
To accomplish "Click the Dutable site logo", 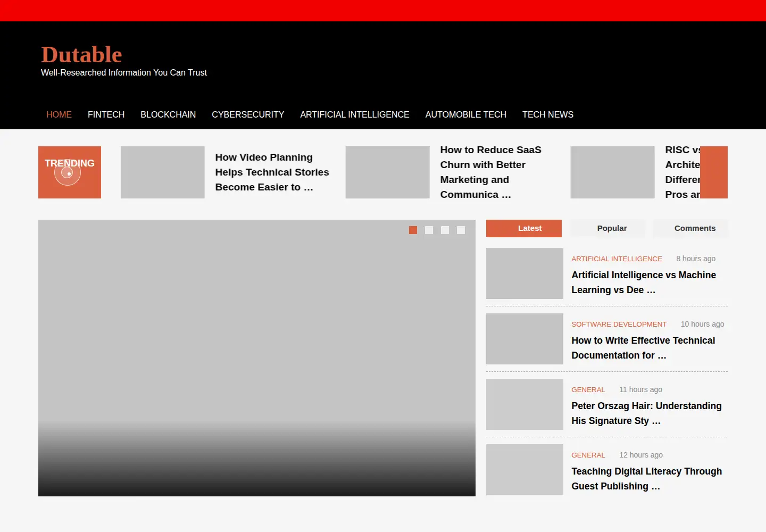I will [81, 54].
